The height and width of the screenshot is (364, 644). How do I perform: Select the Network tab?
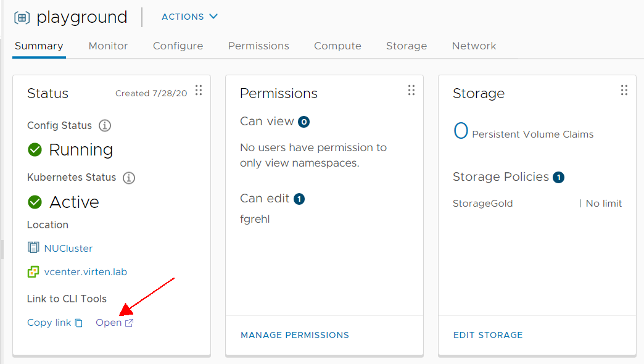point(474,46)
